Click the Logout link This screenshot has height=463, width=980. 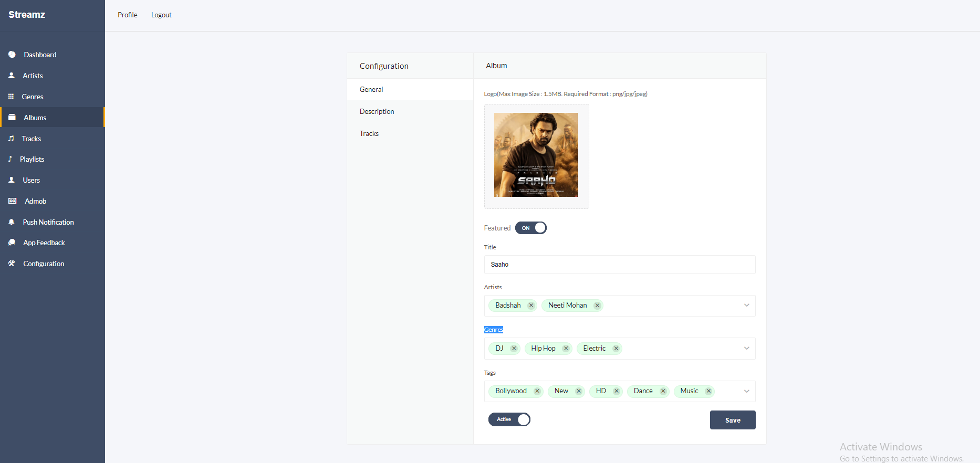[x=161, y=15]
